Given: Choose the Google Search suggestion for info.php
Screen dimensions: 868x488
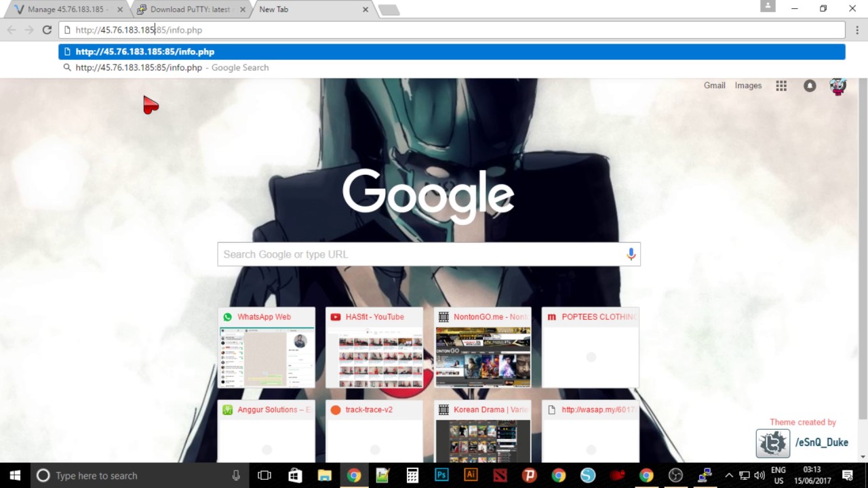Looking at the screenshot, I should [452, 68].
